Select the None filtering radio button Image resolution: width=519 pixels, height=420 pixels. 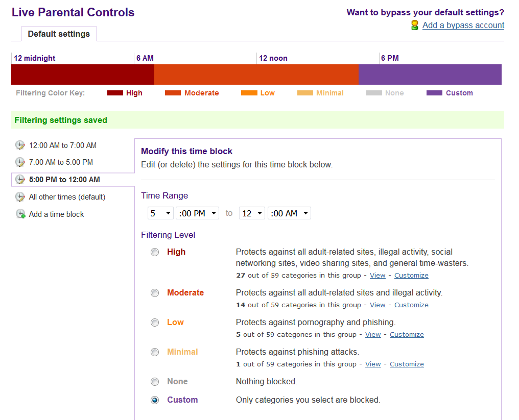click(155, 382)
